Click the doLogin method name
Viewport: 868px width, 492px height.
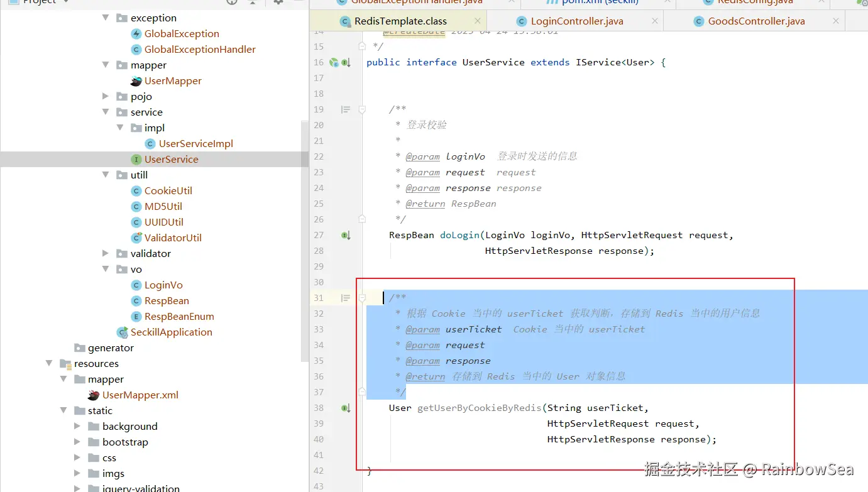(459, 235)
